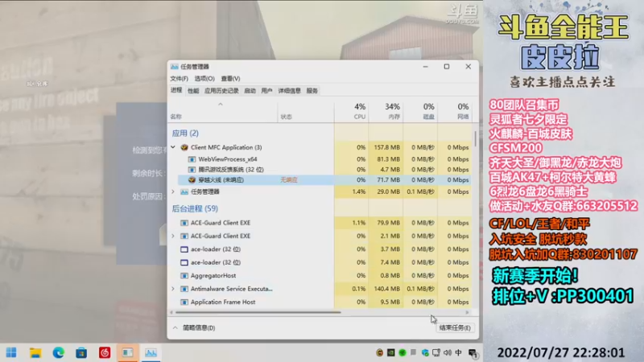Click the horizontal scrollbar thumb
This screenshot has height=362, width=644.
[258, 312]
